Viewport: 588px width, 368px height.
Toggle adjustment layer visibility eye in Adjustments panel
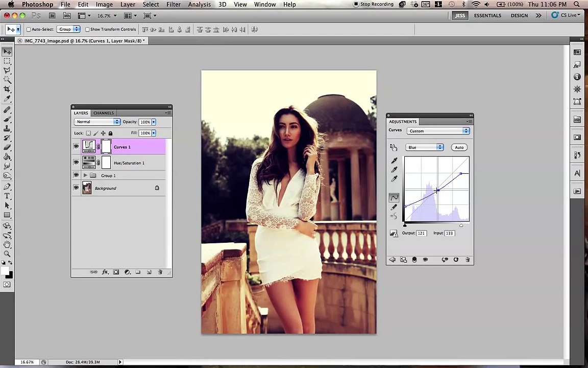[x=425, y=260]
